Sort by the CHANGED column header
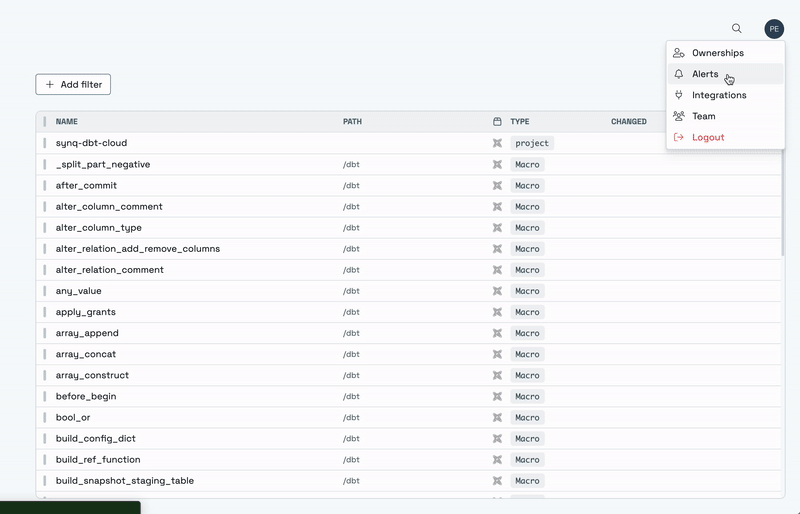 629,121
